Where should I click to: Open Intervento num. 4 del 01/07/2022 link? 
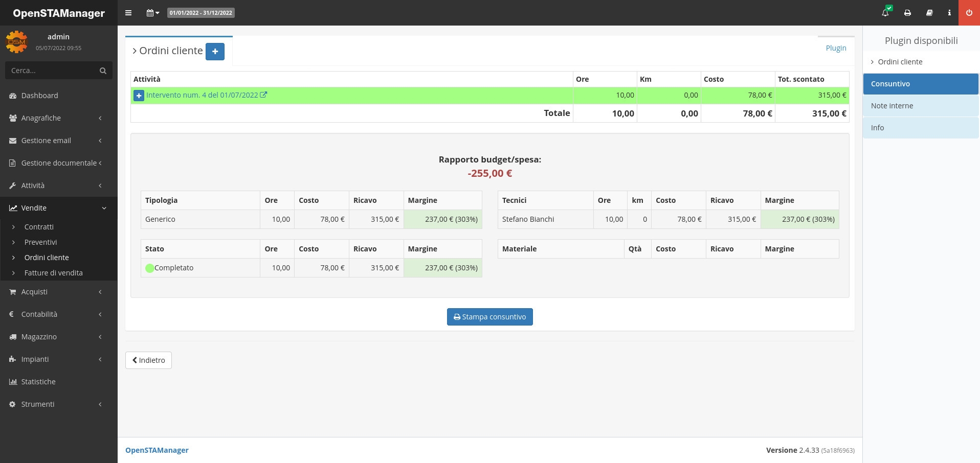pos(202,95)
